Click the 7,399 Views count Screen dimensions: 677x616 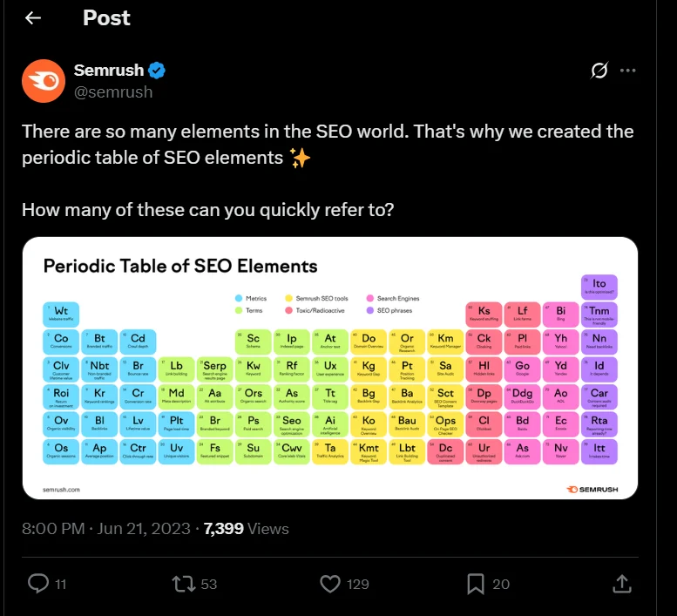(x=246, y=528)
